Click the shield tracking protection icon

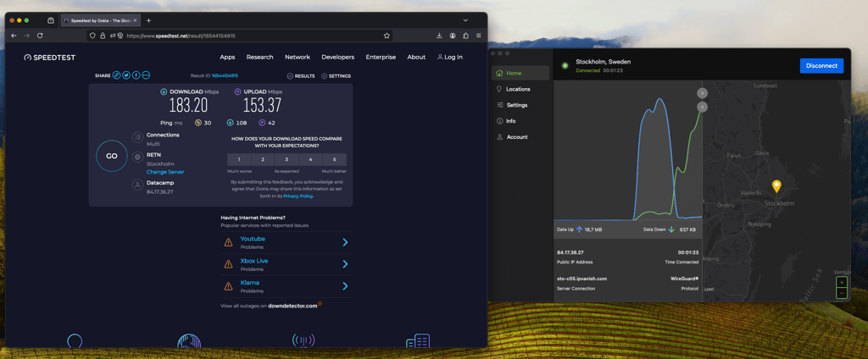point(93,36)
